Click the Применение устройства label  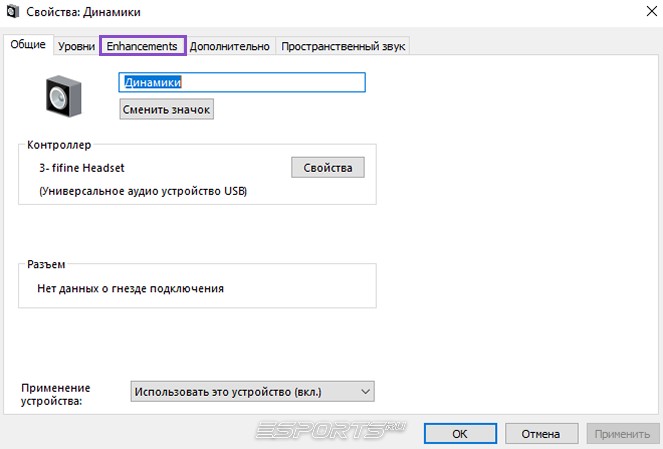[x=56, y=394]
